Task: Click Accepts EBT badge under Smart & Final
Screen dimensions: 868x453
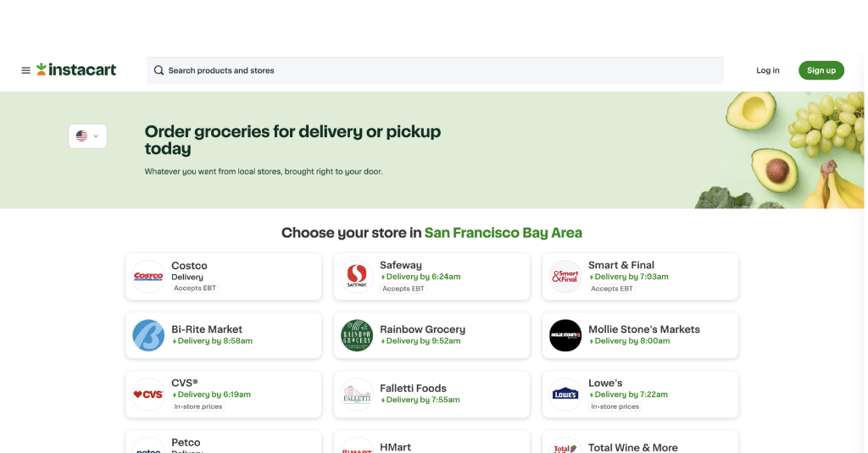Action: (612, 289)
